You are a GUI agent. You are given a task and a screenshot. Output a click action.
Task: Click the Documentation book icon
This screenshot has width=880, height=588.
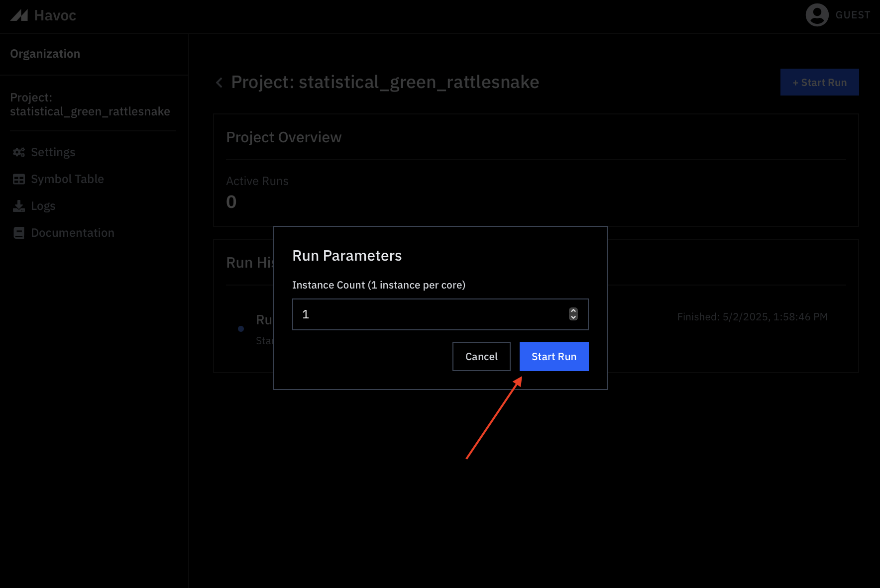click(x=19, y=233)
